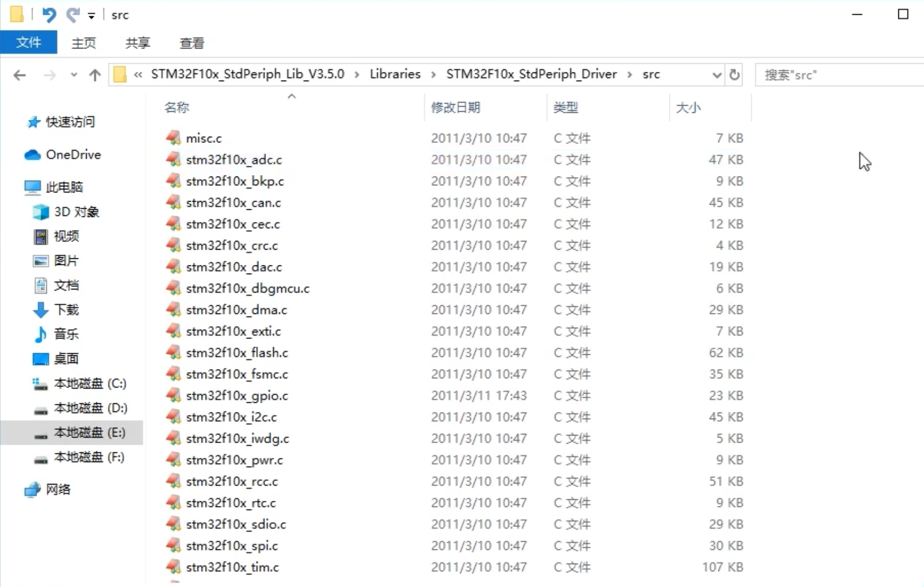
Task: Click the stm32f10x_i2c.c file icon
Action: 173,417
